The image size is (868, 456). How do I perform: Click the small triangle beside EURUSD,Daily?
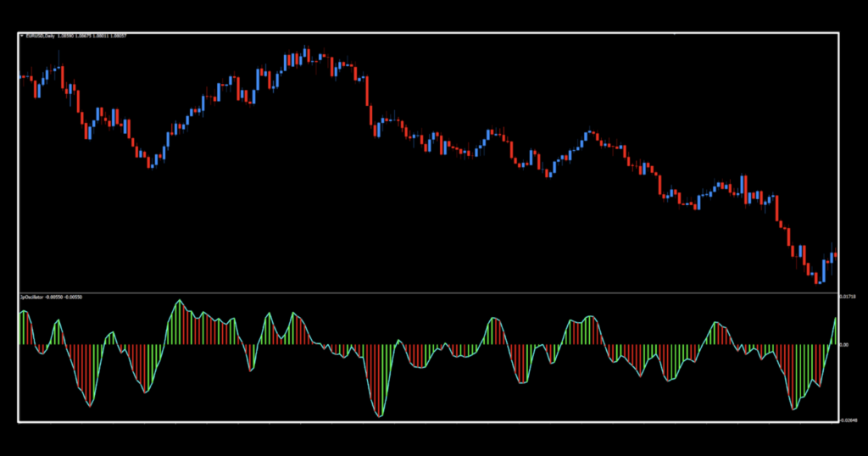[x=22, y=36]
